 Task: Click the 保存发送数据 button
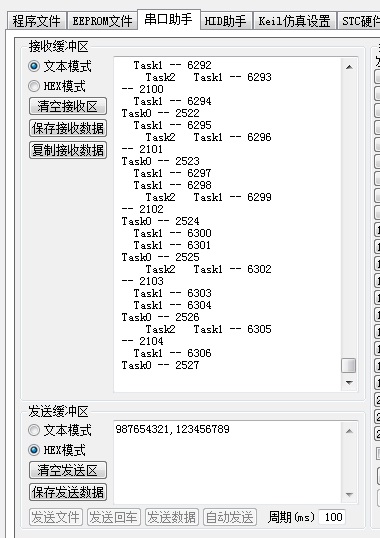pyautogui.click(x=68, y=492)
